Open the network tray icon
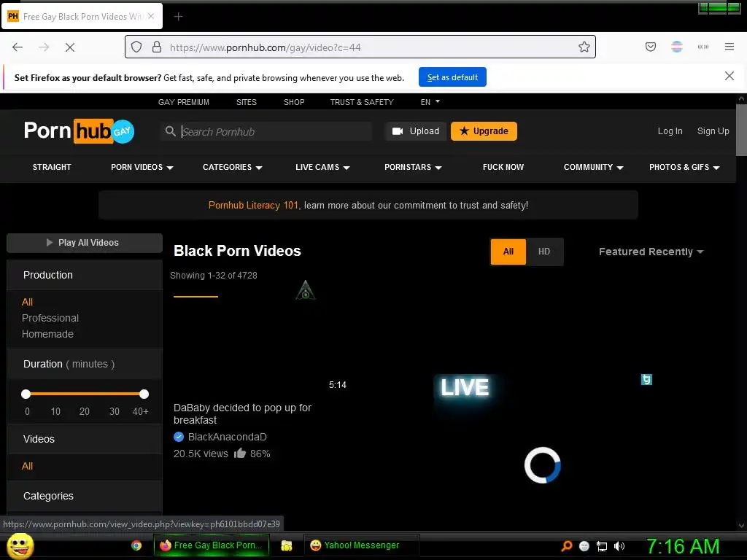 (x=602, y=546)
